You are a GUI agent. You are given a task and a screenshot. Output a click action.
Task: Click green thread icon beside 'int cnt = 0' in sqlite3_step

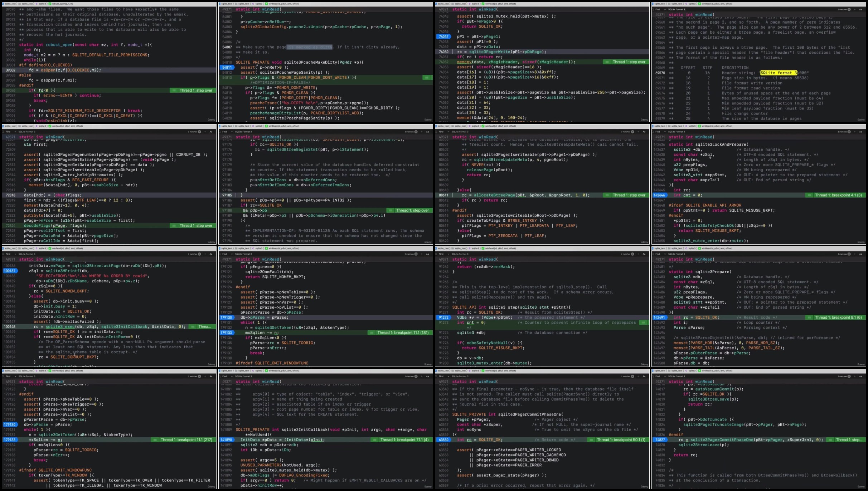tap(643, 323)
